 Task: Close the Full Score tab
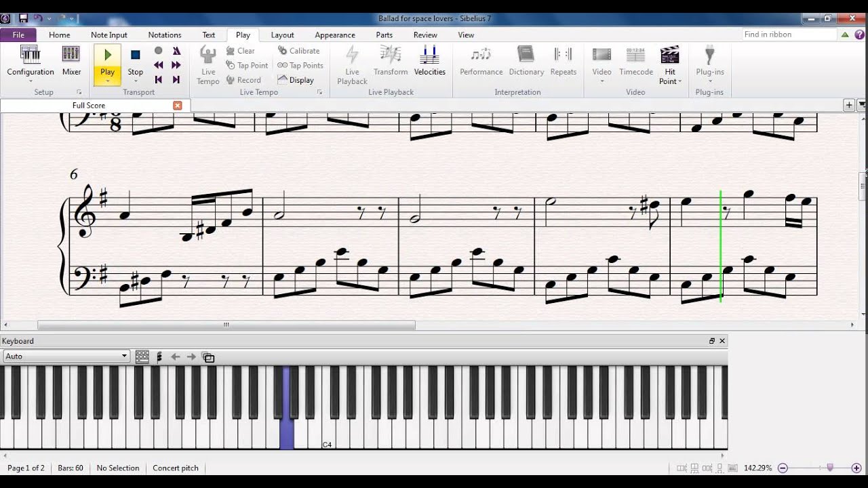coord(178,106)
